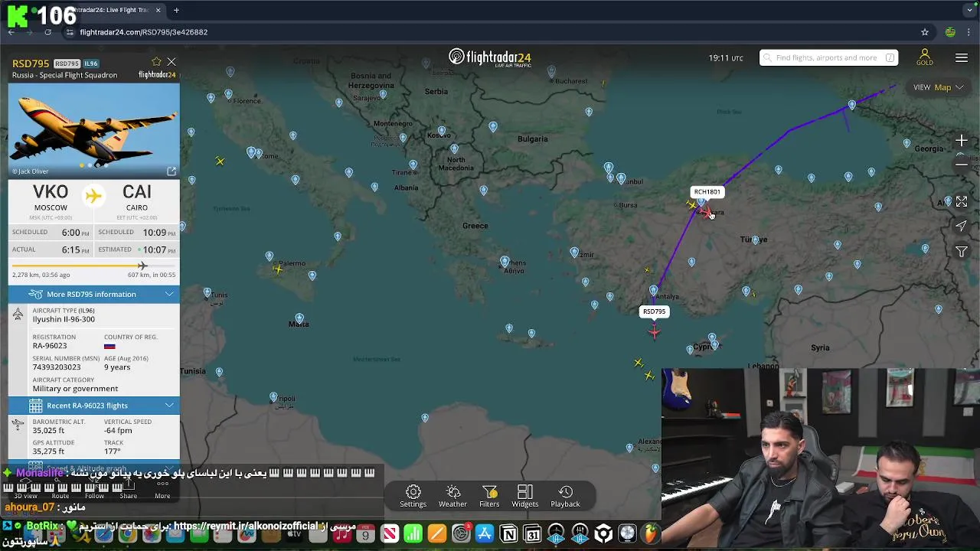Open a new browser tab

176,10
